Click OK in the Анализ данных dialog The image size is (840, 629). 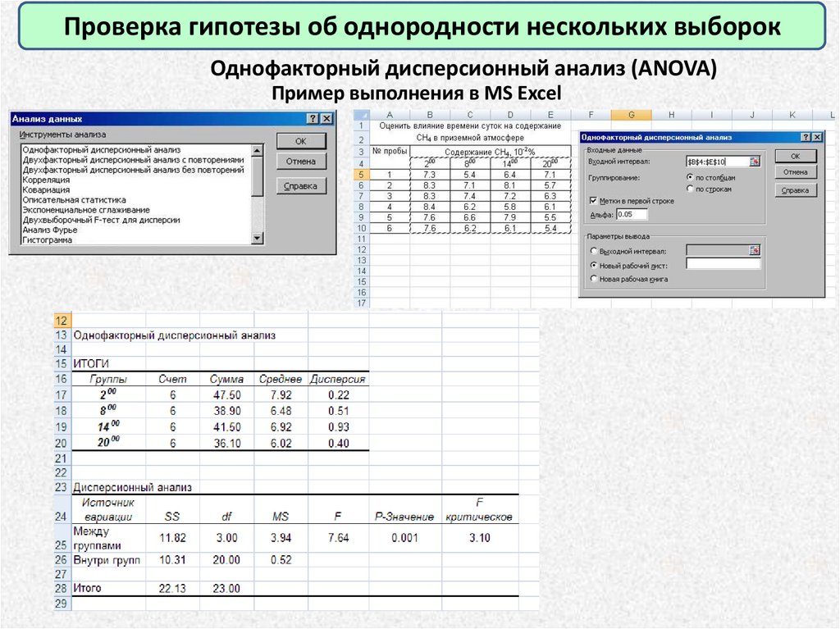tap(301, 141)
